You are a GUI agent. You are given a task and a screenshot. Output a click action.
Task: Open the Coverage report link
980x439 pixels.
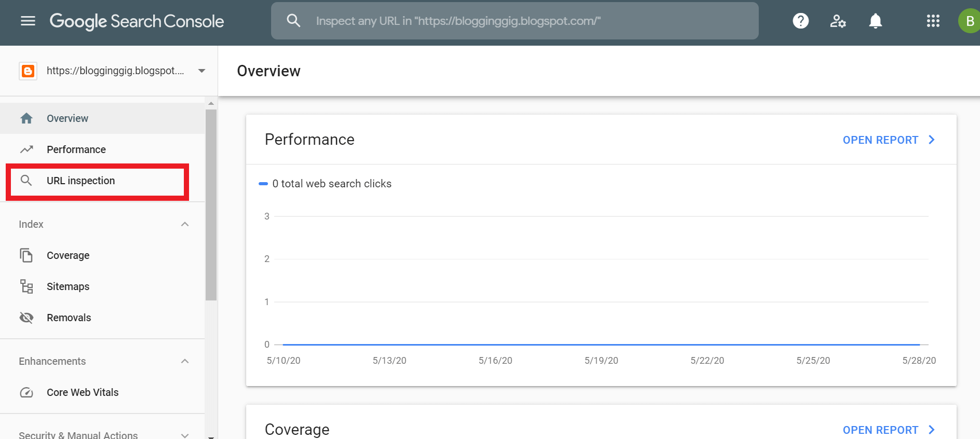pos(880,430)
